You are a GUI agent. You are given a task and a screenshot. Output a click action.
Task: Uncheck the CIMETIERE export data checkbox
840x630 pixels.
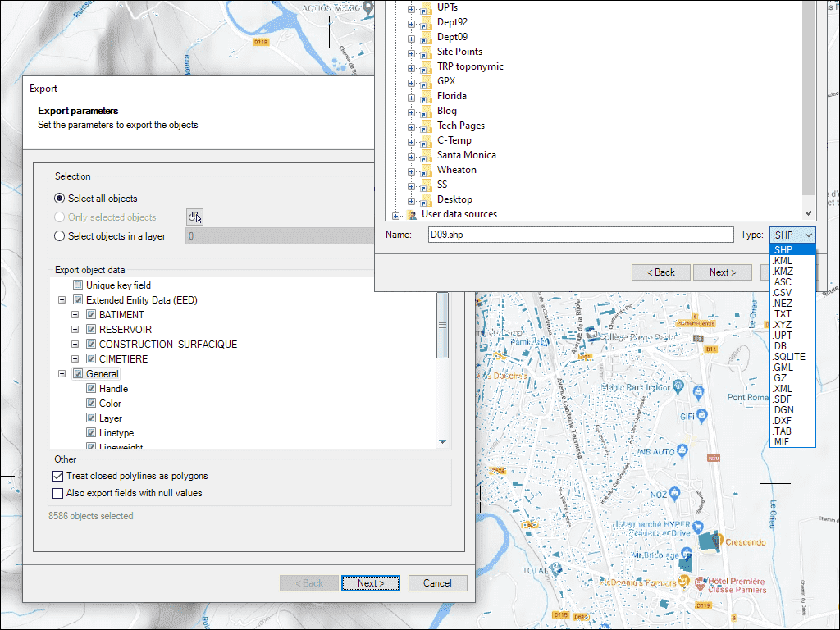click(90, 358)
